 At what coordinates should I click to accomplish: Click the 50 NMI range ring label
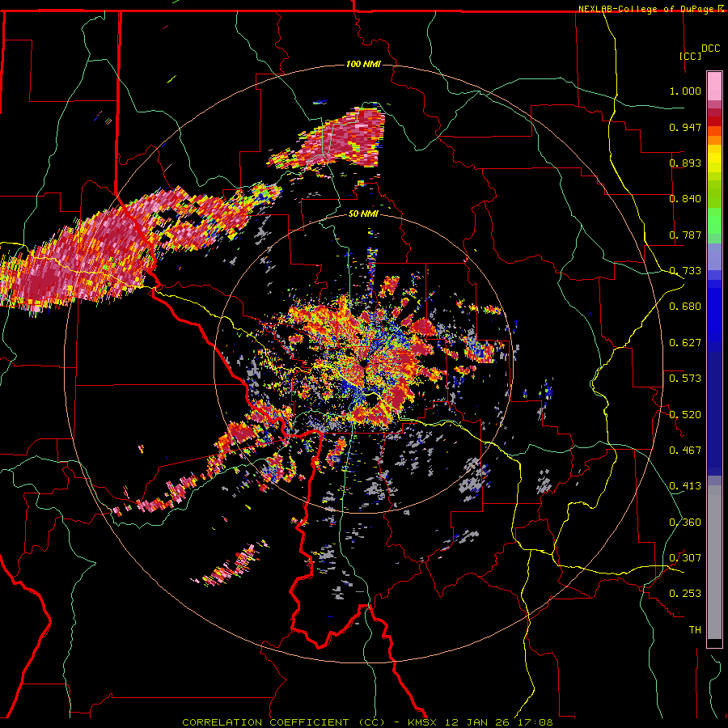[x=363, y=214]
